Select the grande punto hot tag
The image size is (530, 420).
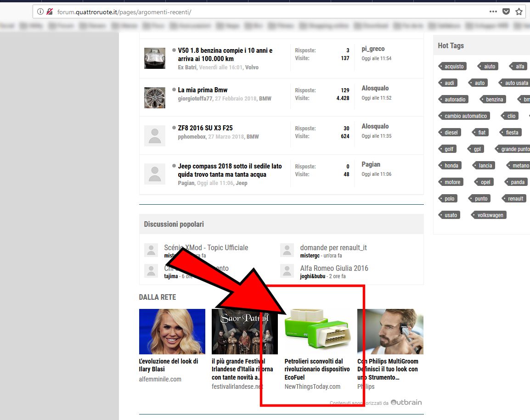(x=513, y=149)
